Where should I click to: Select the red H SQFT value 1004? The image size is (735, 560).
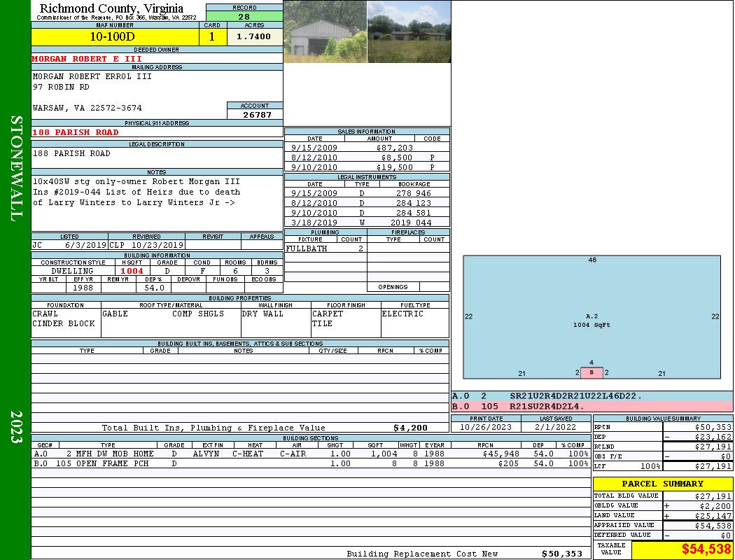[x=132, y=271]
